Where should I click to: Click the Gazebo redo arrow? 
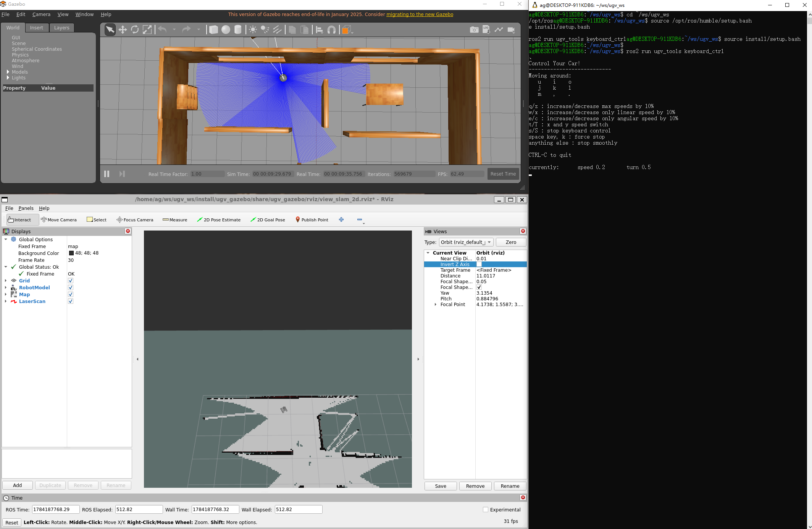point(186,29)
